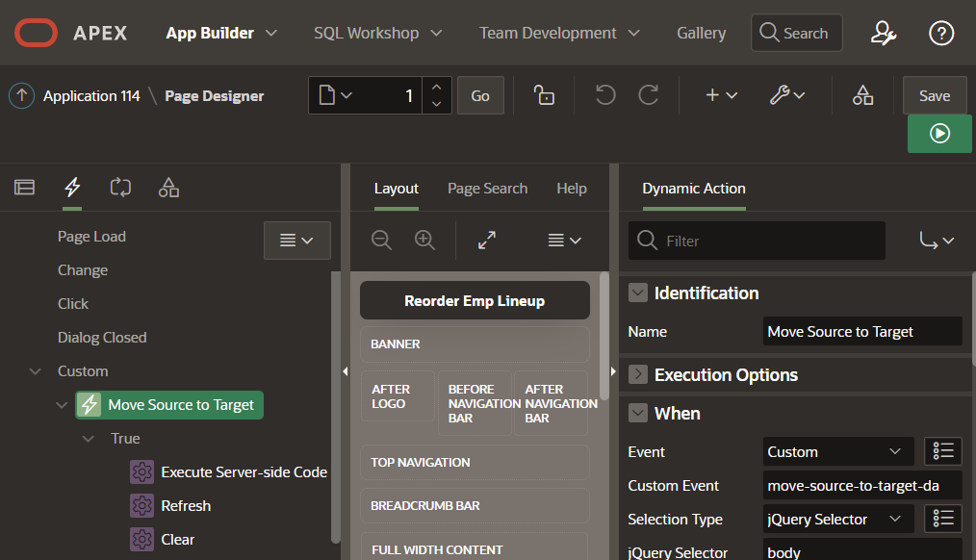Save the page changes
Screen dimensions: 976x560
pyautogui.click(x=934, y=95)
